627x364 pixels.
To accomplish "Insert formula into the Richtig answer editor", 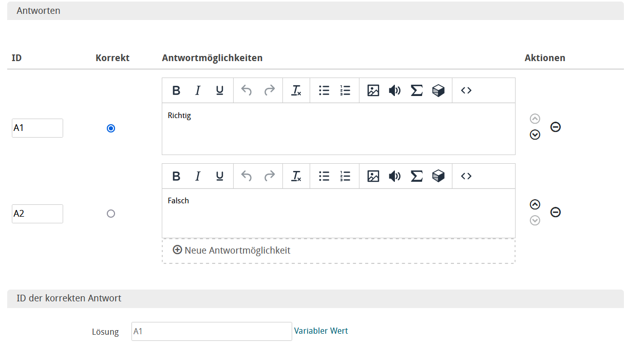I will [x=416, y=91].
